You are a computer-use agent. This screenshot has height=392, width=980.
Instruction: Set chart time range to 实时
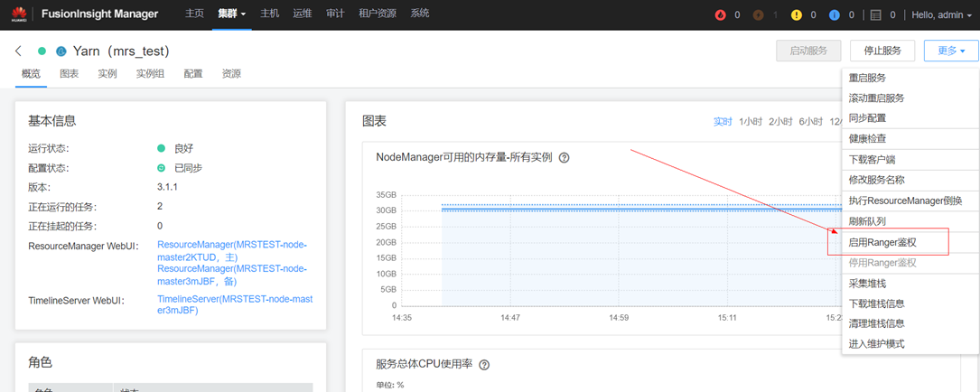[x=723, y=122]
